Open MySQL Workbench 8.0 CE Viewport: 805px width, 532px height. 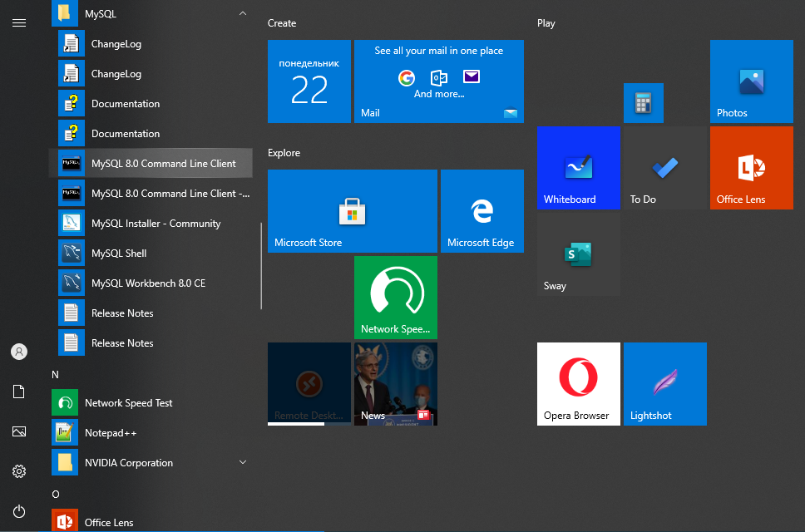click(148, 283)
